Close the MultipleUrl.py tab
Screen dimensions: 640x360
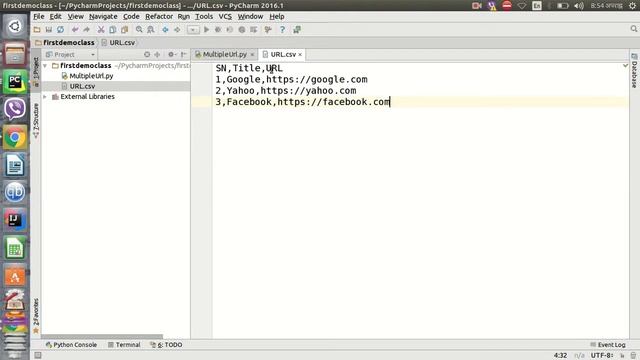(x=252, y=54)
